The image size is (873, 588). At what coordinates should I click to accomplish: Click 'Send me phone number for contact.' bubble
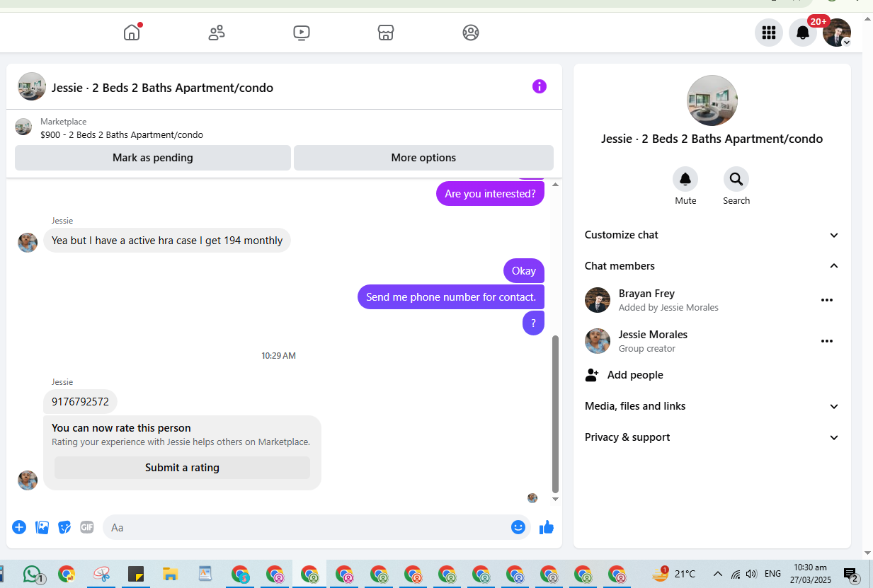click(451, 297)
